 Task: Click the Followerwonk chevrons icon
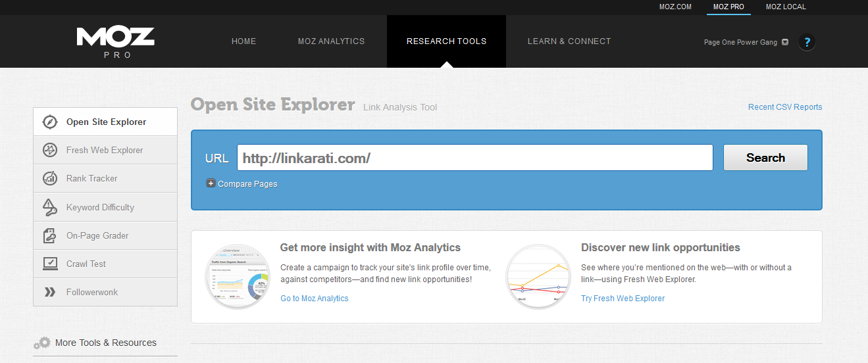click(x=50, y=292)
